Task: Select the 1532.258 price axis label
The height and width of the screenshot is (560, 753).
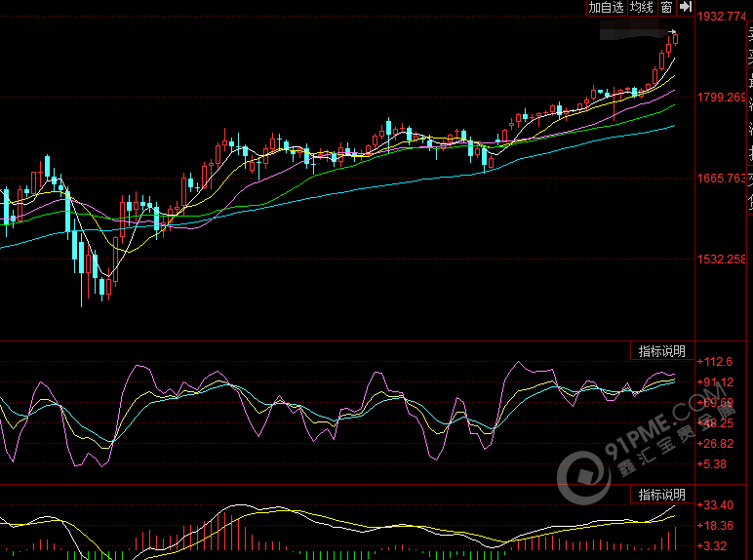Action: (722, 260)
